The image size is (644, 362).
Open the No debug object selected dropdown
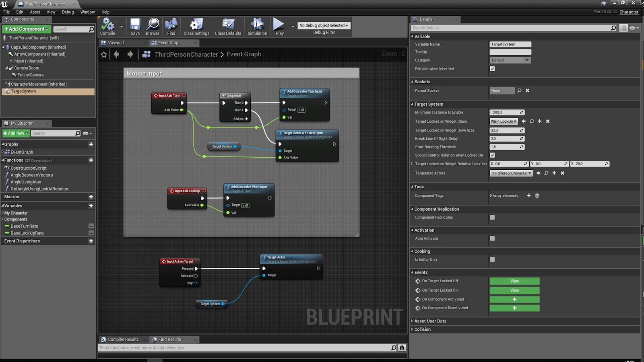coord(324,25)
